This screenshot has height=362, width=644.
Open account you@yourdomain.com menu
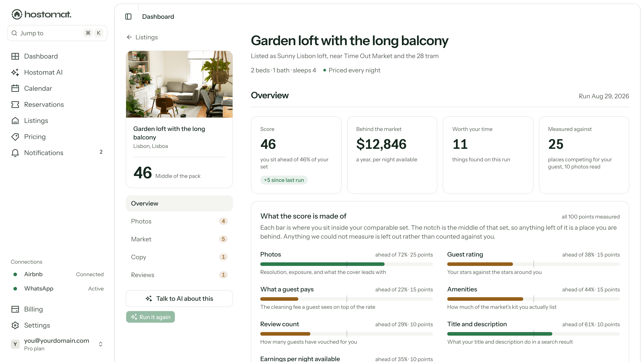[x=57, y=344]
